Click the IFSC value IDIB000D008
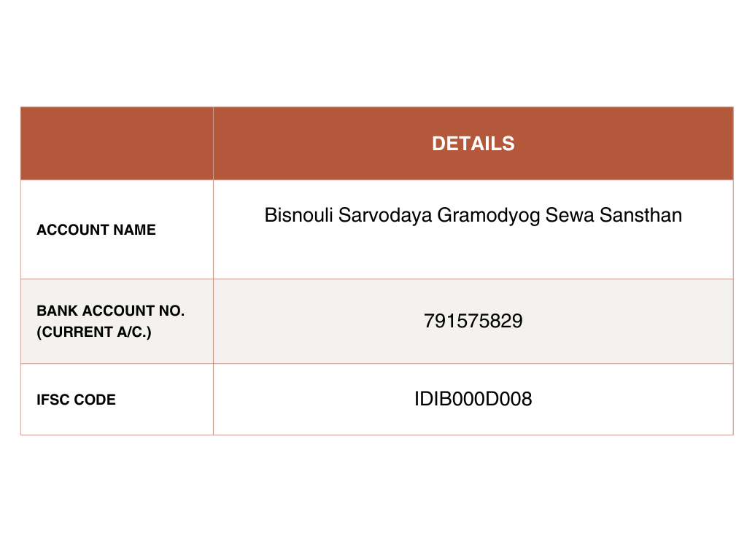This screenshot has height=560, width=747. tap(473, 399)
